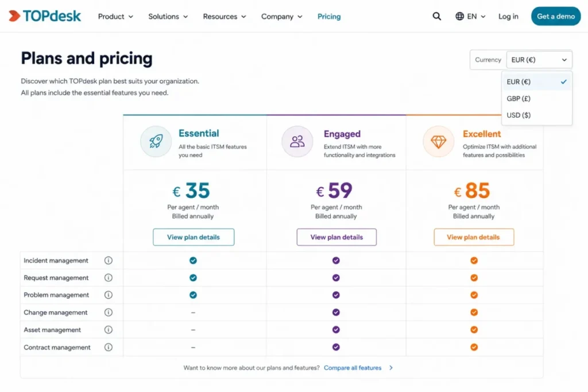Click the € 85 price
The width and height of the screenshot is (588, 392).
472,191
